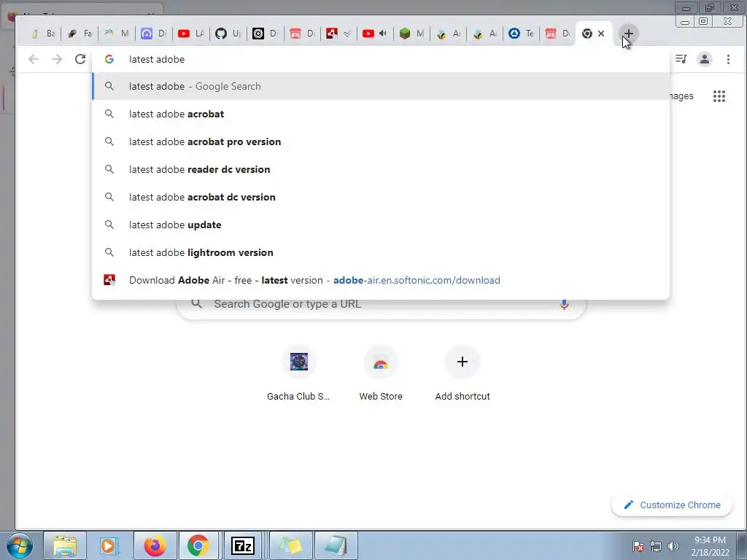This screenshot has height=560, width=747.
Task: Switch to the Adobe Air softonic tab
Action: [338, 34]
